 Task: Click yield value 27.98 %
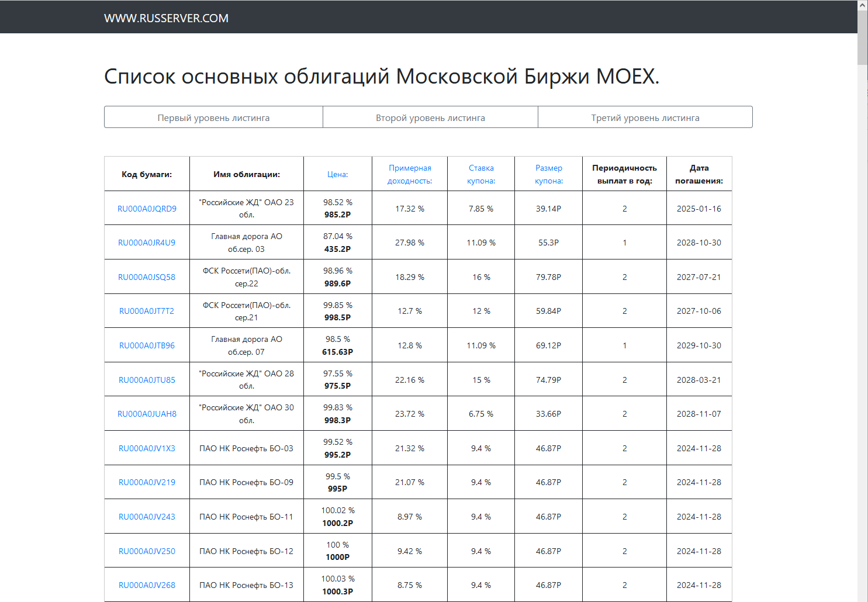(410, 243)
